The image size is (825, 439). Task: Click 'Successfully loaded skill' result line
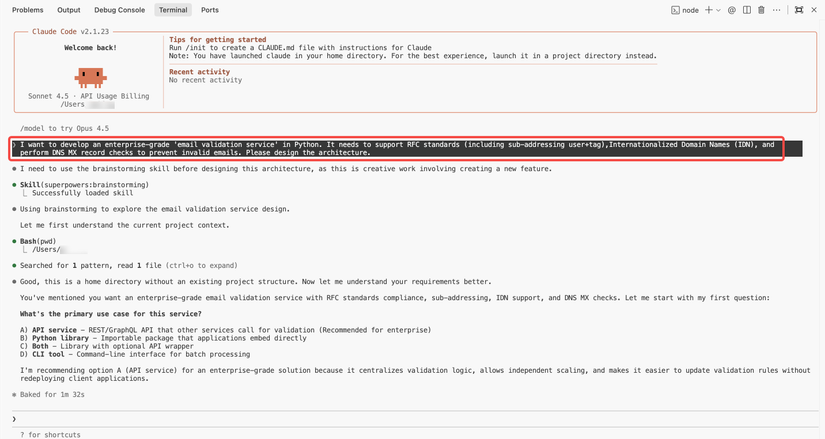coord(83,193)
